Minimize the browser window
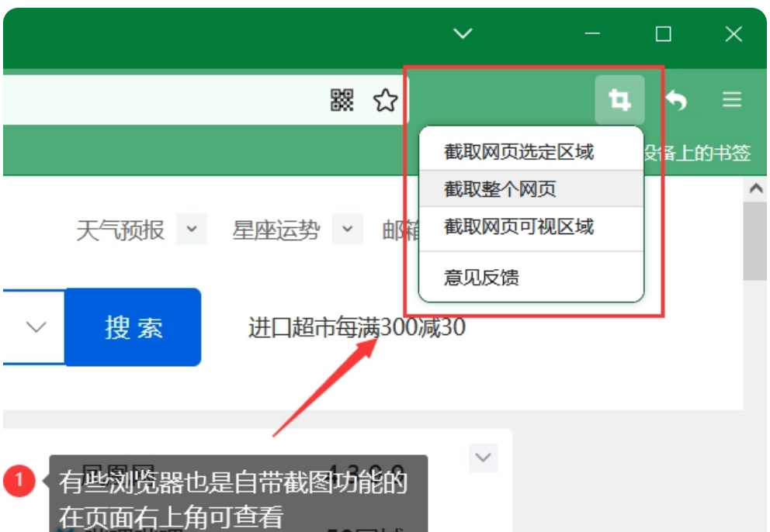 [593, 33]
